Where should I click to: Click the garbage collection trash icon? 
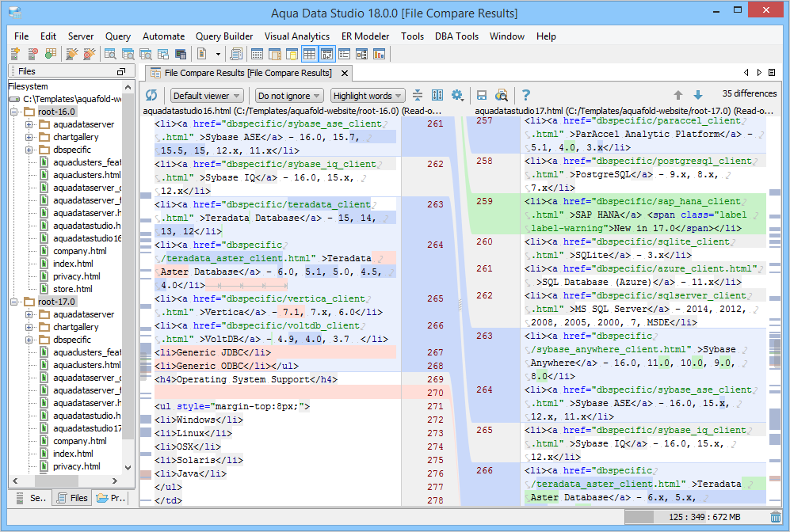tap(776, 517)
